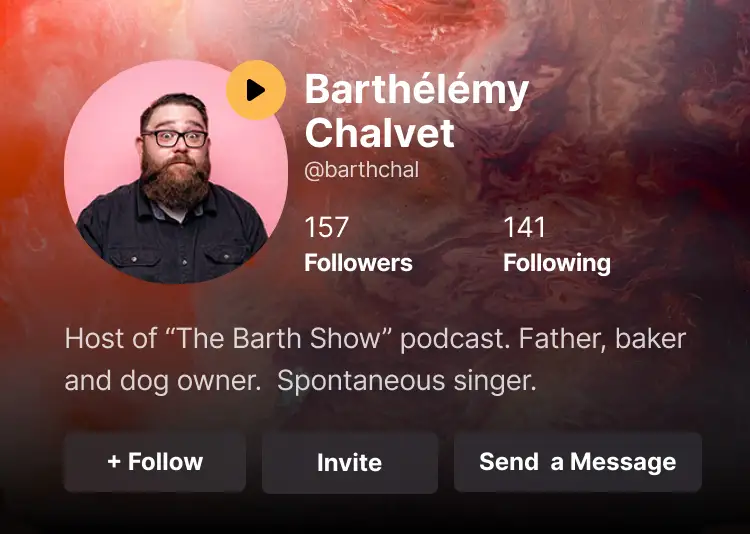Viewport: 750px width, 534px height.
Task: Follow Barthélémy Chalvet
Action: [x=155, y=462]
